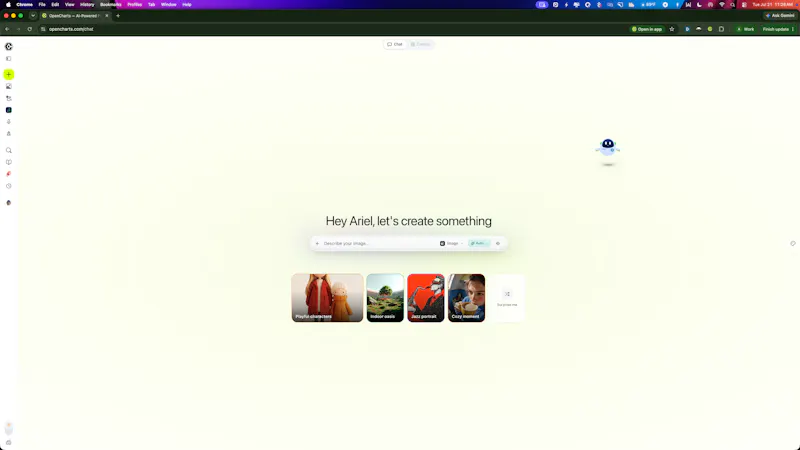
Task: Click the floating robot mascot
Action: pyautogui.click(x=608, y=147)
